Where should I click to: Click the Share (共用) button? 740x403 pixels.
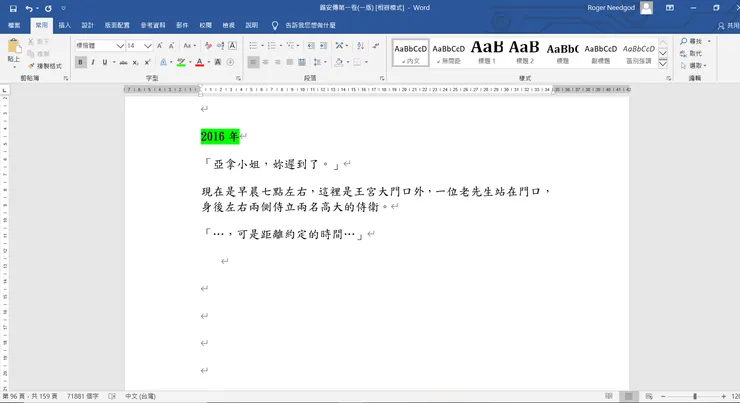[x=728, y=26]
